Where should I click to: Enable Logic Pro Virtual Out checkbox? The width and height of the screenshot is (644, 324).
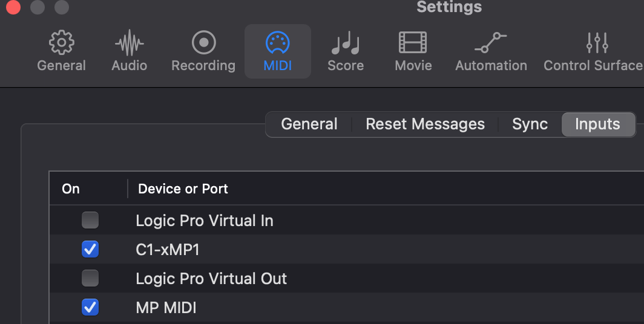pos(90,278)
